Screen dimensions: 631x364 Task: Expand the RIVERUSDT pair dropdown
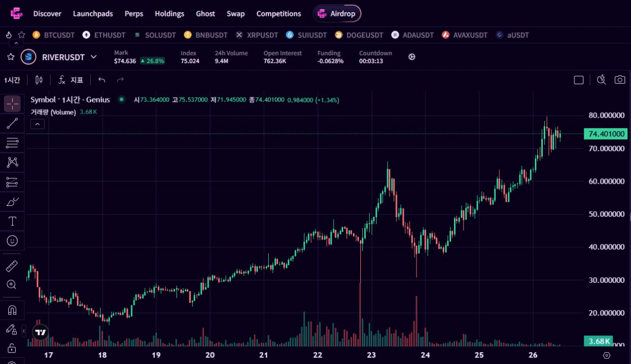94,57
